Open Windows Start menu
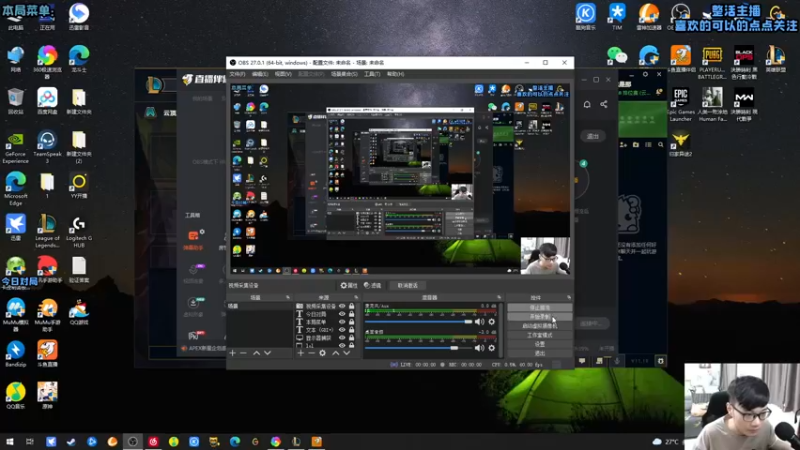The height and width of the screenshot is (450, 800). 9,441
